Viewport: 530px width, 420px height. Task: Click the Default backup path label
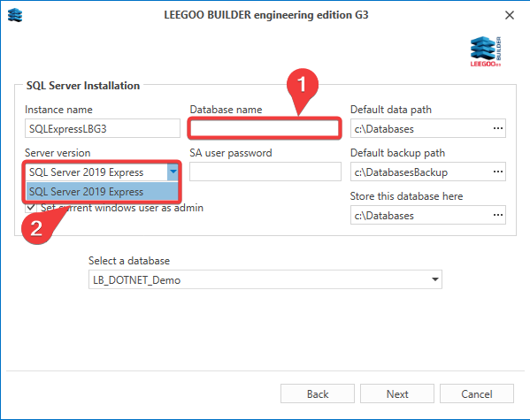click(397, 153)
